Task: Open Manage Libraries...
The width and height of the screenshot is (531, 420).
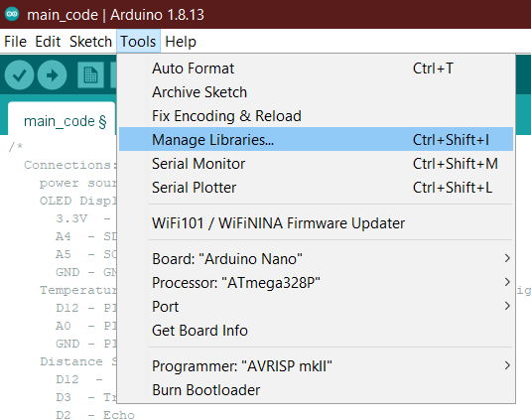Action: click(x=316, y=140)
